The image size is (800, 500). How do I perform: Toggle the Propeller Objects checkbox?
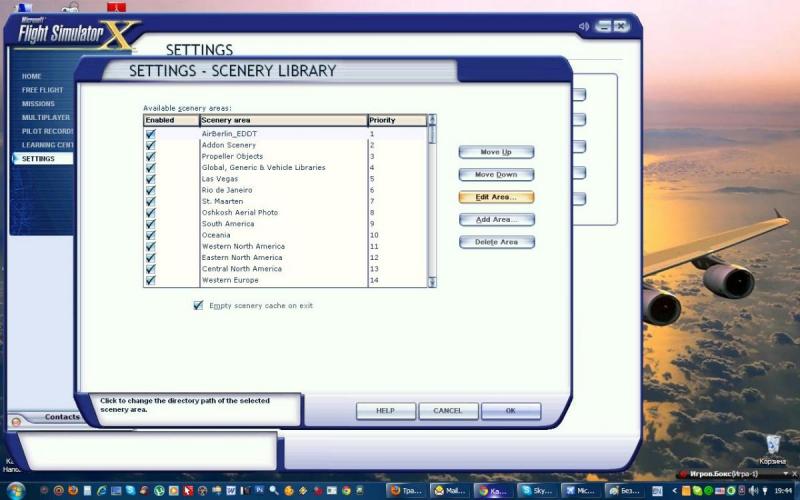click(151, 156)
